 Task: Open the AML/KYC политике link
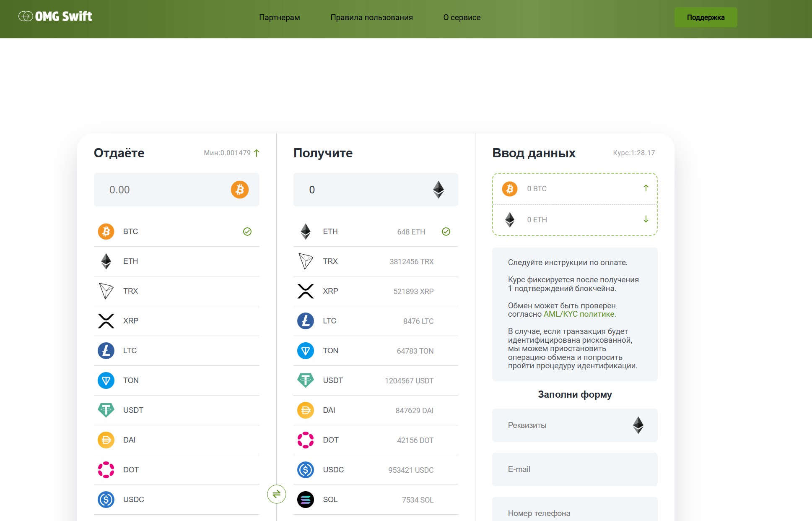tap(580, 314)
